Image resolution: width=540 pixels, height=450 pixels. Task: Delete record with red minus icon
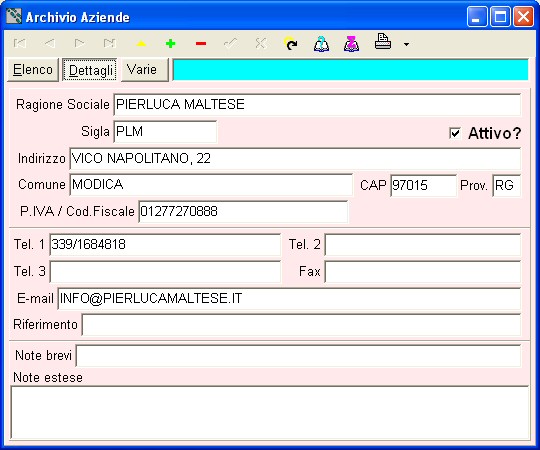click(x=201, y=44)
